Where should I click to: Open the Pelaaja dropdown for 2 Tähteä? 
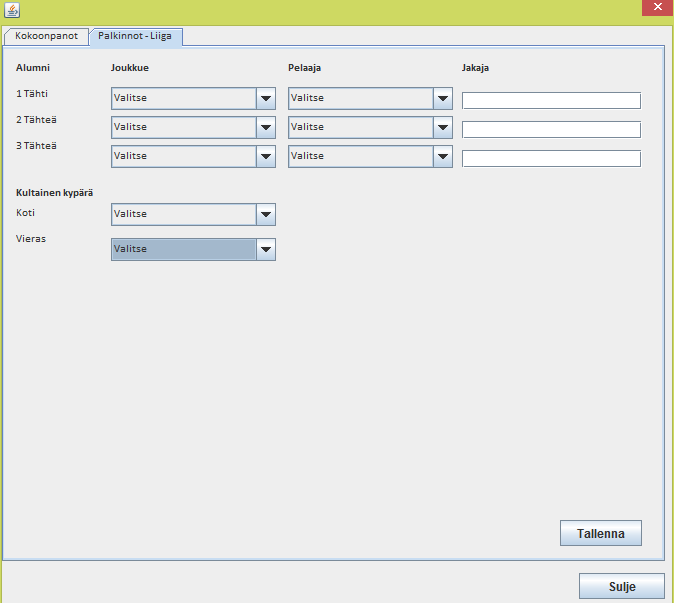[370, 127]
